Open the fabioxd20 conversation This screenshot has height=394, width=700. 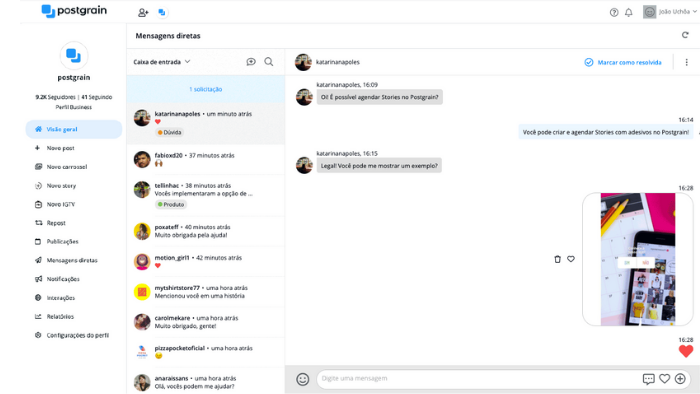[206, 159]
